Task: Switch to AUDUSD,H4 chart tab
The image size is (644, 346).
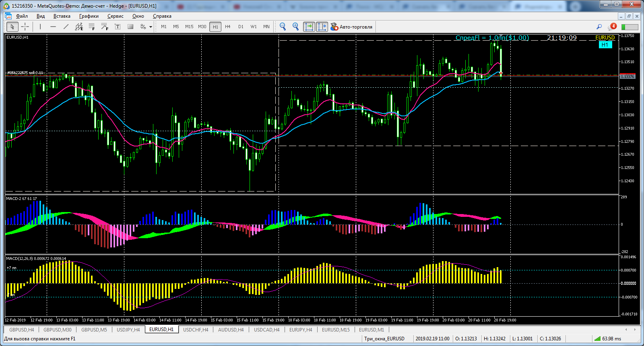Action: [x=231, y=330]
